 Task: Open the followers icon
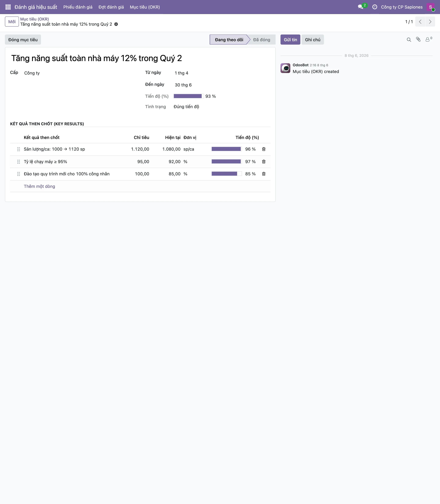pyautogui.click(x=428, y=39)
